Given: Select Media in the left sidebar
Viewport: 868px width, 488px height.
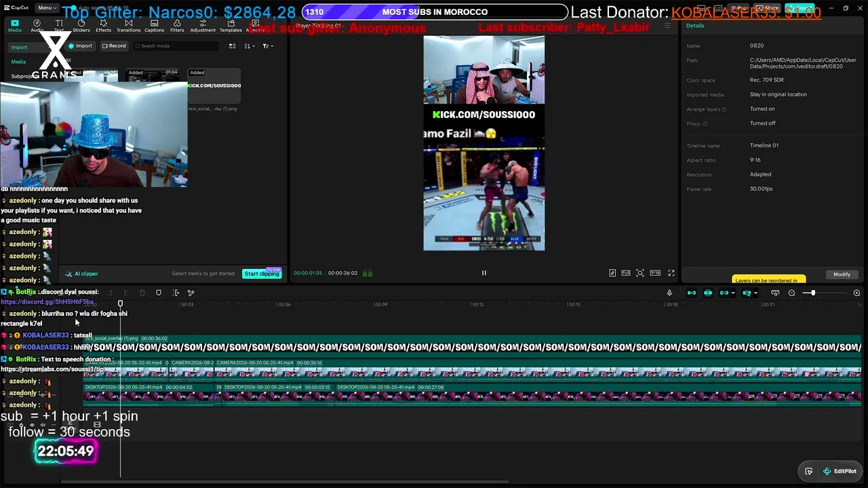Looking at the screenshot, I should pyautogui.click(x=18, y=62).
